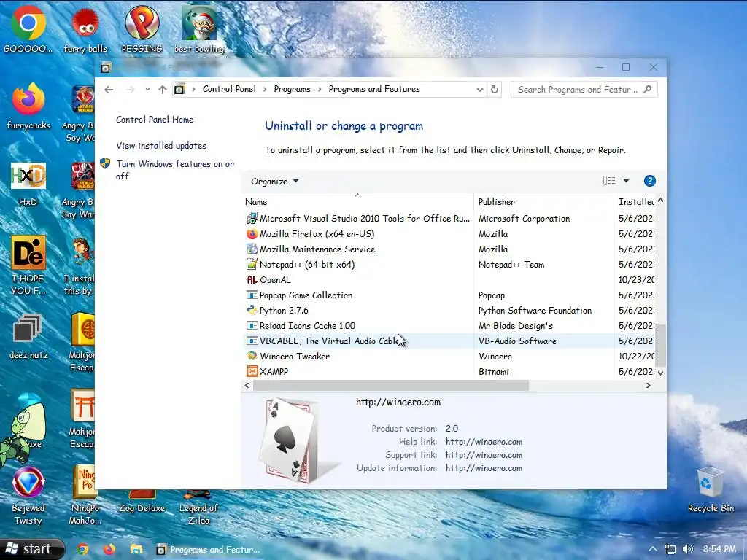Screen dimensions: 747x560
Task: Click the horizontal scrollbar thumb in program list
Action: pos(391,385)
